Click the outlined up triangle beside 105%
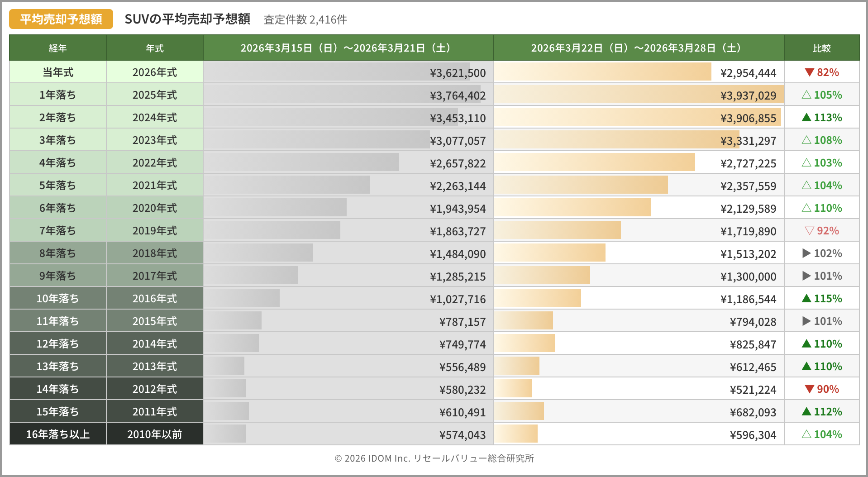The image size is (868, 477). click(x=806, y=95)
